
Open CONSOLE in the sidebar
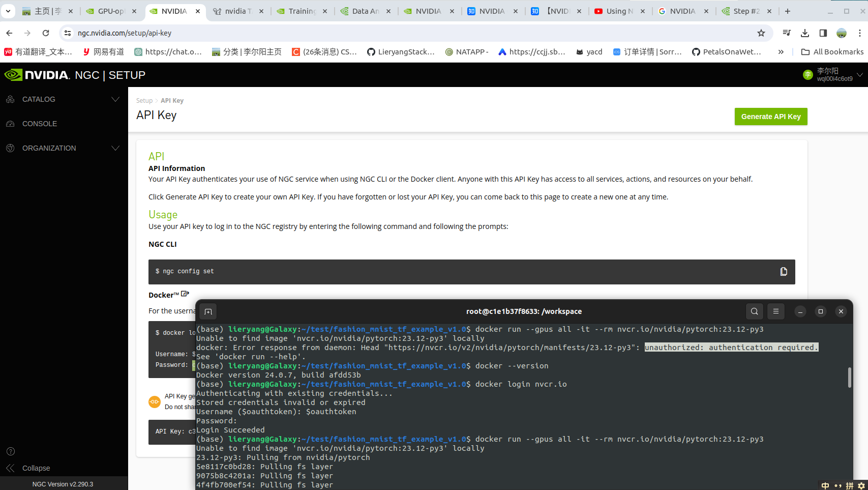point(40,124)
